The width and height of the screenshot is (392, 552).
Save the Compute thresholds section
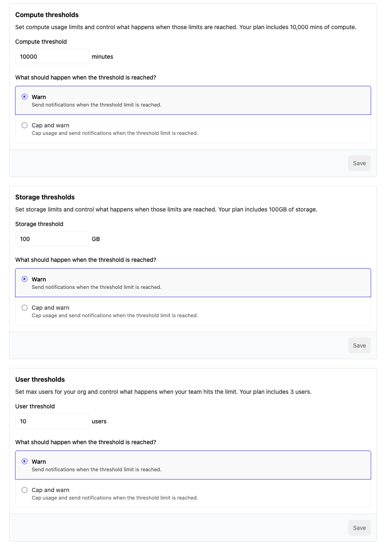[359, 163]
